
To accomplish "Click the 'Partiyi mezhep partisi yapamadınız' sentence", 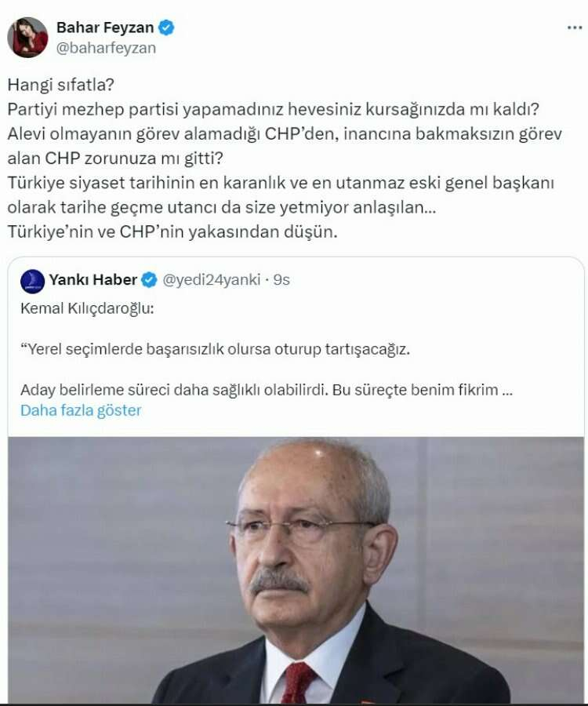I will tap(273, 109).
